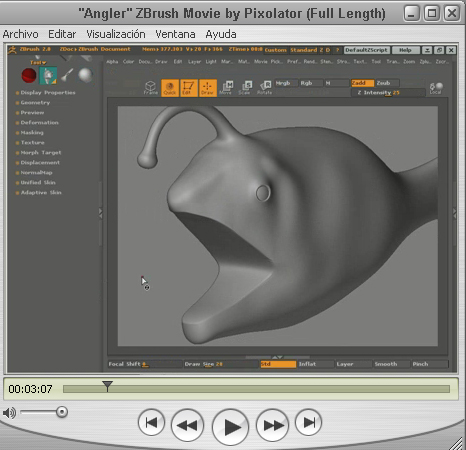Rewind the movie

click(187, 425)
